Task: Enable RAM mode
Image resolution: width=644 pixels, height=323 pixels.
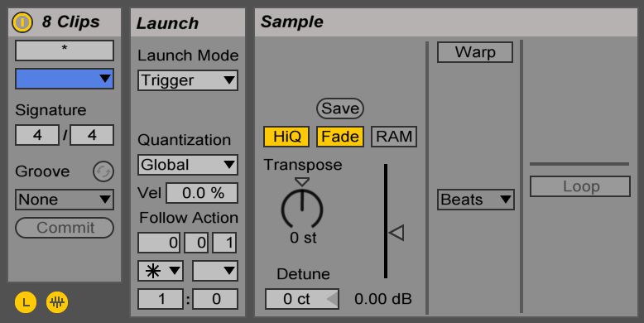Action: [394, 137]
